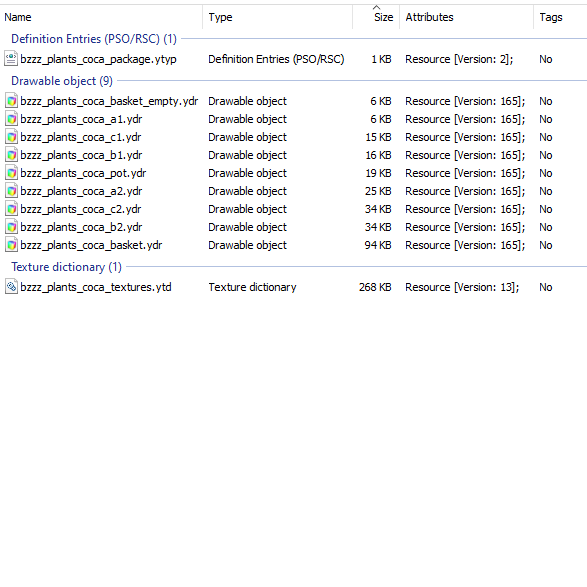Collapse the Texture dictionary (1) group
Screen dimensions: 587x587
point(66,267)
